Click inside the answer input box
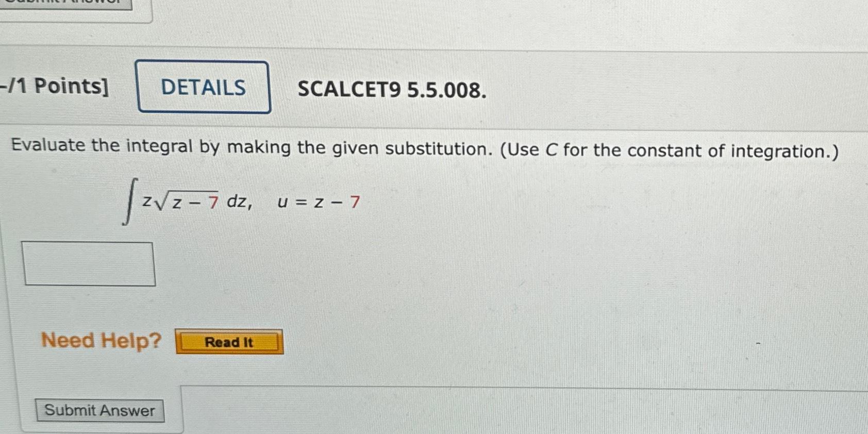Image resolution: width=868 pixels, height=434 pixels. click(x=89, y=263)
